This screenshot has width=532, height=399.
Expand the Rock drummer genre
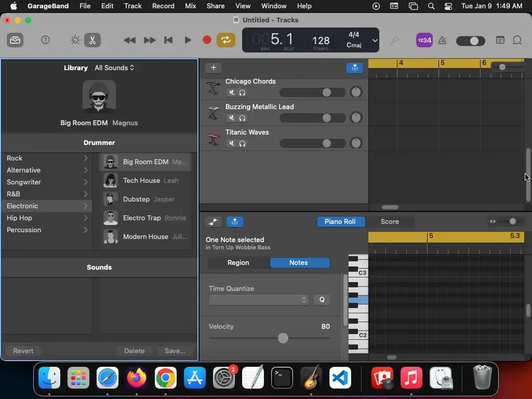tap(47, 158)
